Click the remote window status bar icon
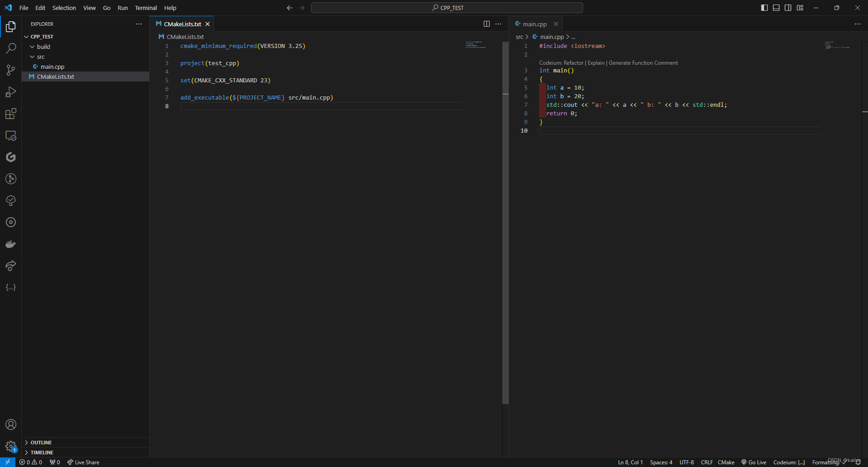Screen dimensions: 868x467 click(8, 462)
